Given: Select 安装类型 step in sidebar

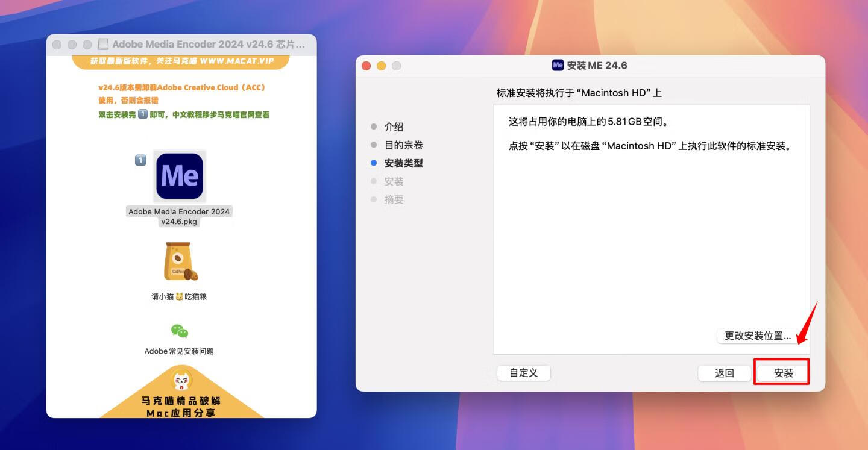Looking at the screenshot, I should tap(404, 163).
